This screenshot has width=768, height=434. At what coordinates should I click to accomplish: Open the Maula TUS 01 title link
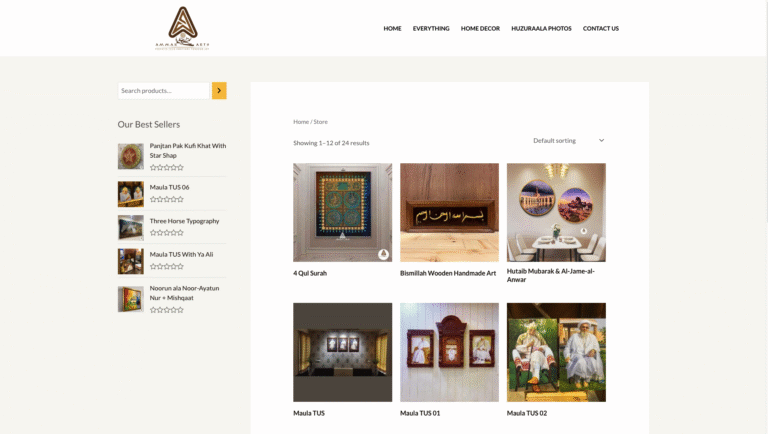coord(420,413)
